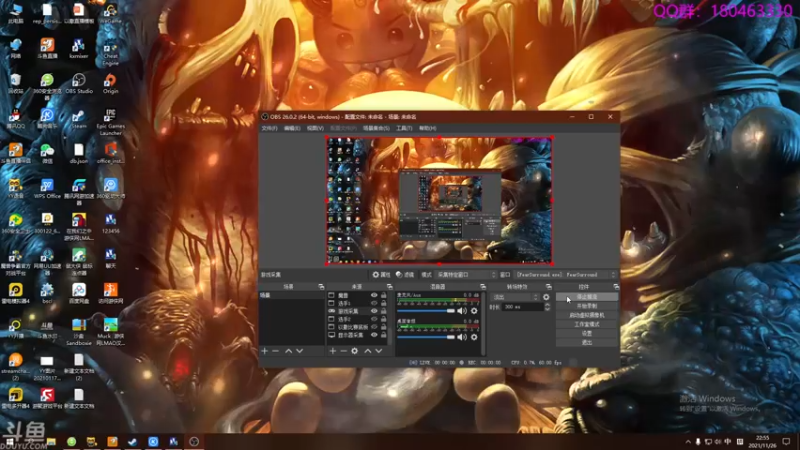Toggle visibility eye of the fifth source row
The height and width of the screenshot is (450, 800).
pyautogui.click(x=374, y=327)
